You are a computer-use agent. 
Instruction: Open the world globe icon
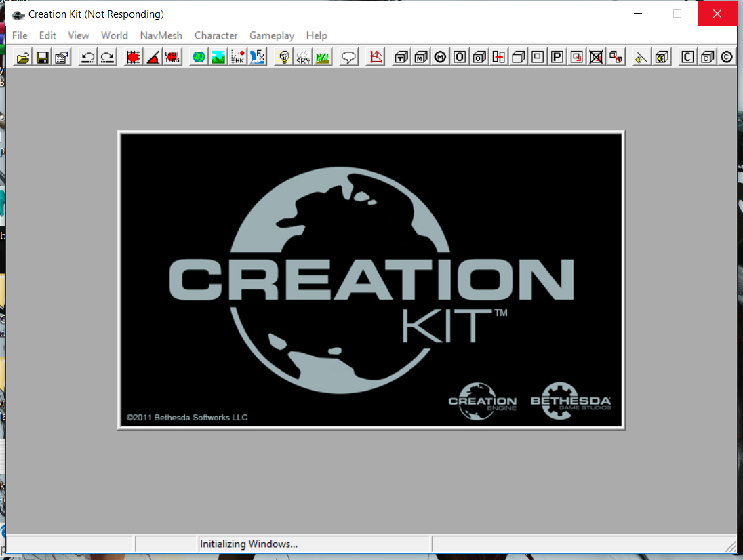point(199,58)
